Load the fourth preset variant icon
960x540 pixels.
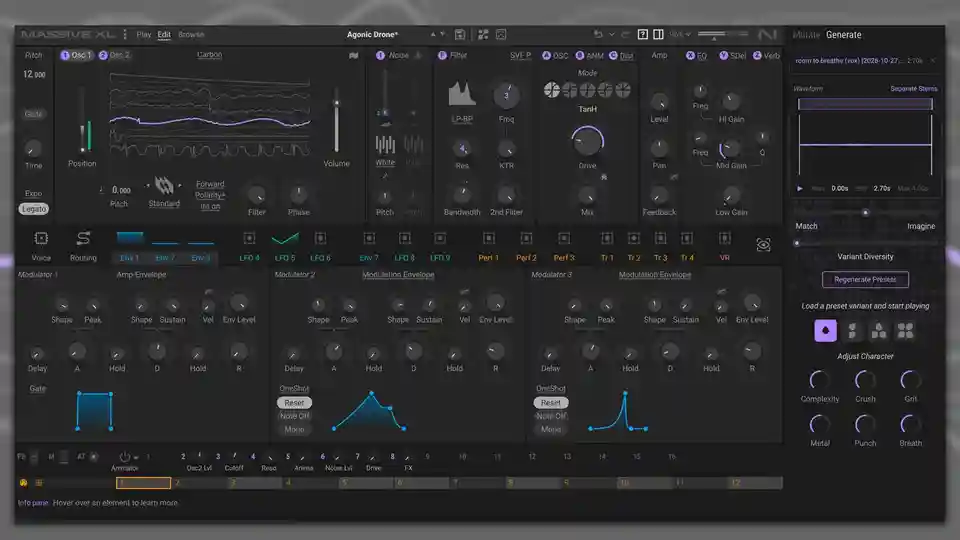906,331
